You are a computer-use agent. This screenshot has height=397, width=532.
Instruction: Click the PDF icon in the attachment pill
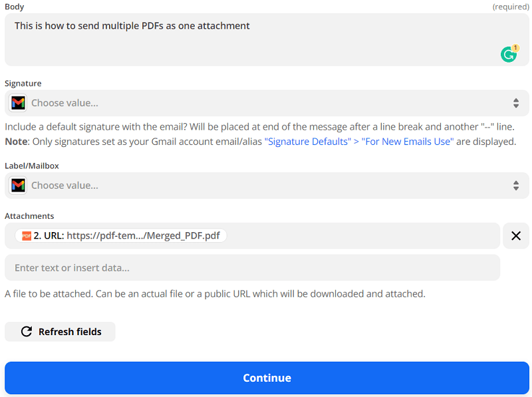[x=27, y=236]
